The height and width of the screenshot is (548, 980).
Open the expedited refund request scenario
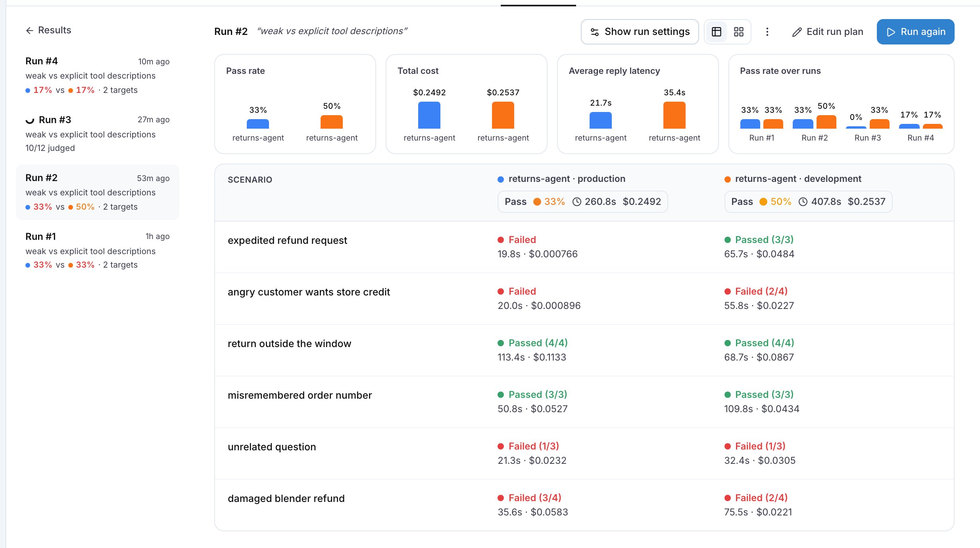pos(584,247)
